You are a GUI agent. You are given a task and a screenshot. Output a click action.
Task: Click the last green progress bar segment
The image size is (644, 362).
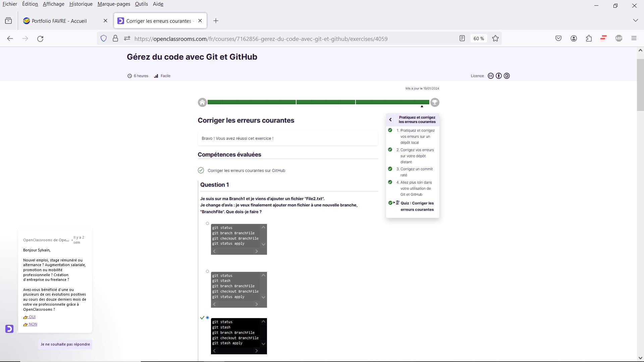pos(392,102)
